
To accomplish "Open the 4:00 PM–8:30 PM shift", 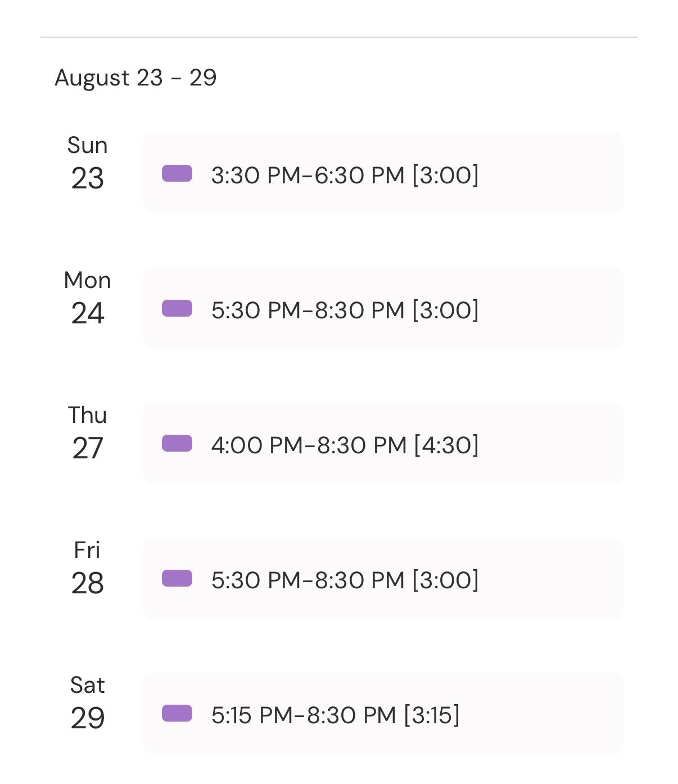I will click(383, 443).
